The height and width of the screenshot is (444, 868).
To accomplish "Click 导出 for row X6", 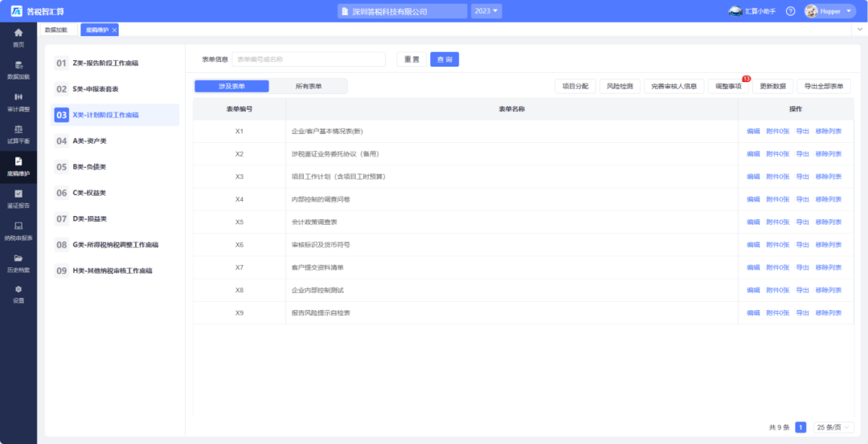I will [x=802, y=244].
